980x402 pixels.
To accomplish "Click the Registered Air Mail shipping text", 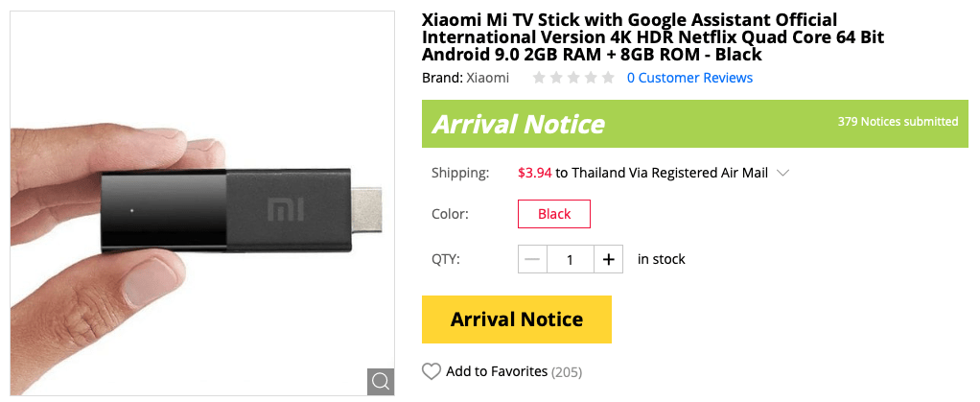I will click(x=710, y=174).
